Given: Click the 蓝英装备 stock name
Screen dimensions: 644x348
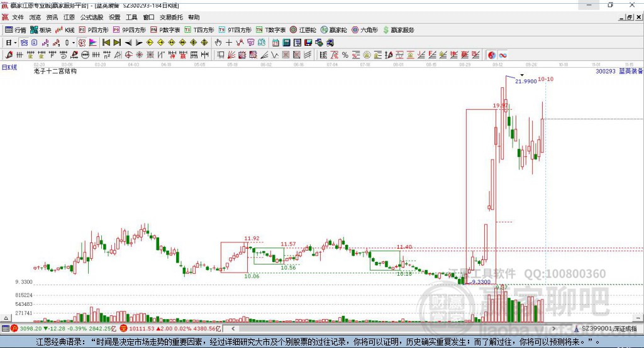Looking at the screenshot, I should coord(630,72).
